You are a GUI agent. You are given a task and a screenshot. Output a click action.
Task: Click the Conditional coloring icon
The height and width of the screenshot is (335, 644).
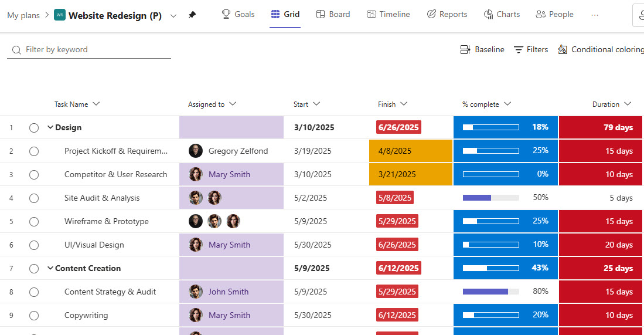point(563,50)
